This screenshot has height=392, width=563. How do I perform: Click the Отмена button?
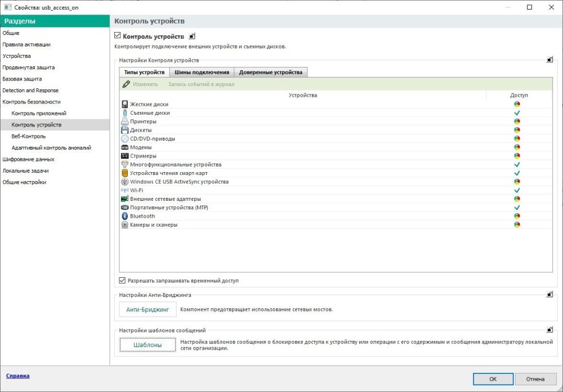pyautogui.click(x=535, y=379)
